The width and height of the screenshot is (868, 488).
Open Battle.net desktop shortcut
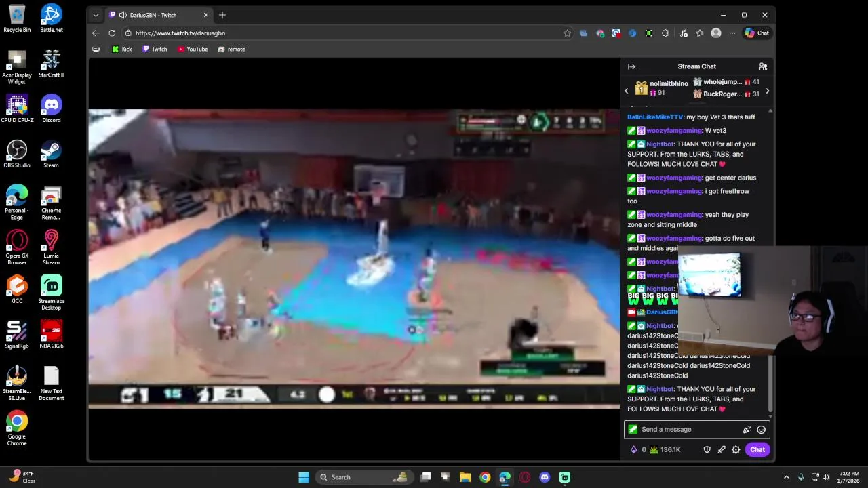pyautogui.click(x=52, y=18)
